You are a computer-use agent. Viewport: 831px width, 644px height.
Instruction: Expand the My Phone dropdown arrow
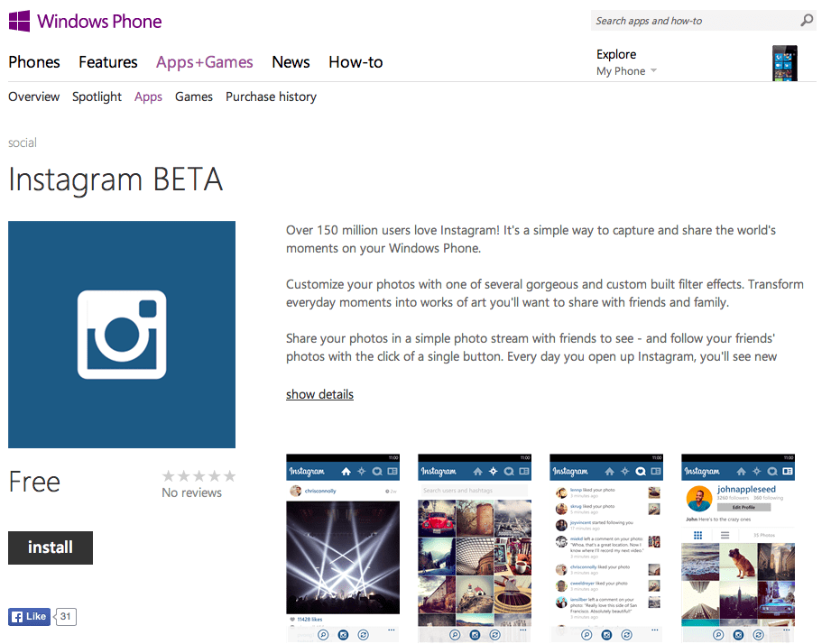pyautogui.click(x=653, y=70)
